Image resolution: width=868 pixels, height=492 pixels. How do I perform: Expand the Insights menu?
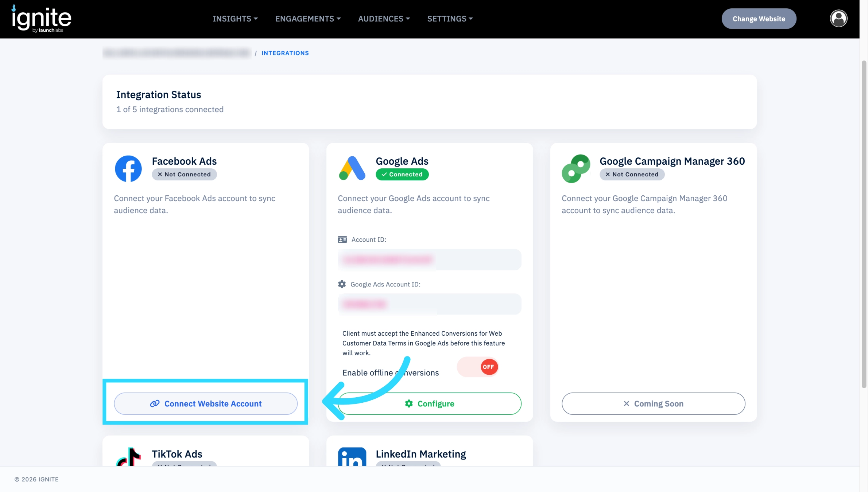click(235, 19)
